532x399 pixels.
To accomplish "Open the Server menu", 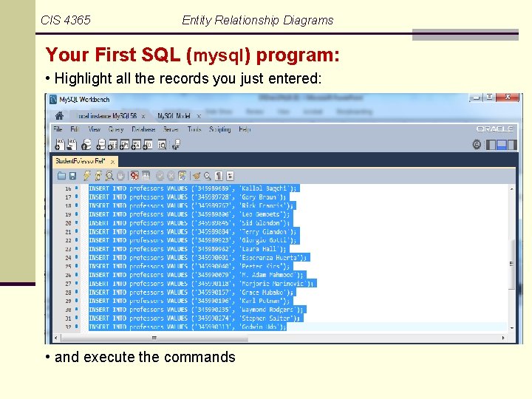I will (171, 129).
